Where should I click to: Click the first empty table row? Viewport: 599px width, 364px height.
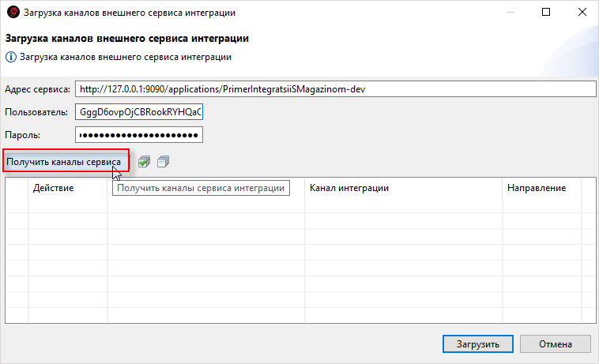click(x=292, y=204)
